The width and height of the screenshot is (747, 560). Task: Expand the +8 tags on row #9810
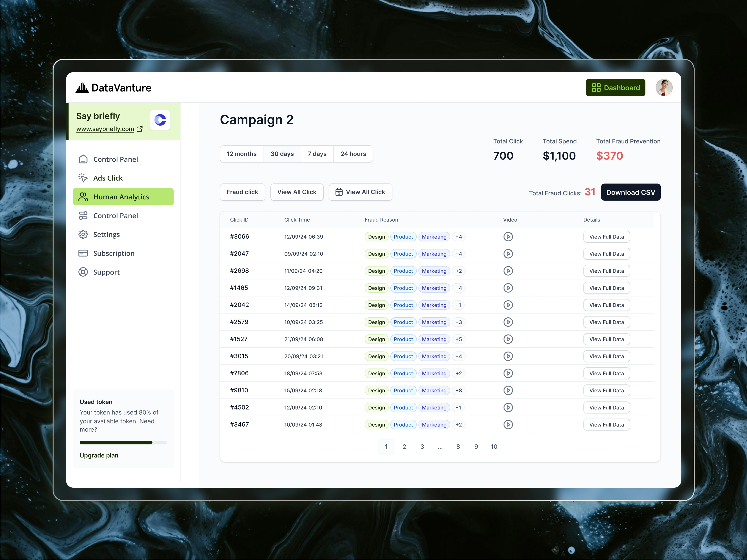pos(459,390)
